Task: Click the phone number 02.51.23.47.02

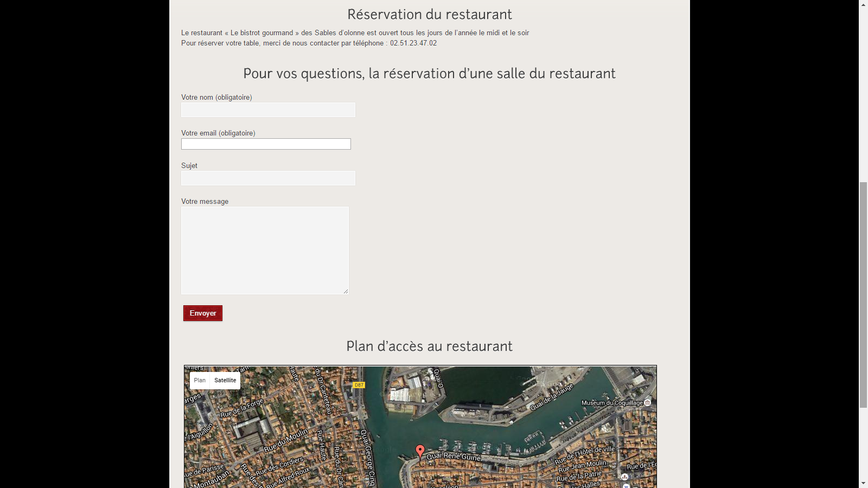Action: pyautogui.click(x=413, y=43)
